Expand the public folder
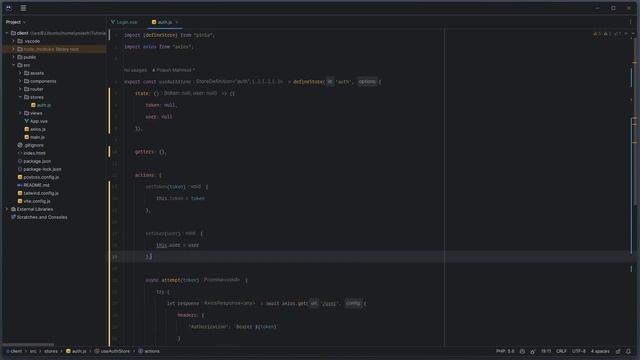Image resolution: width=640 pixels, height=360 pixels. tap(13, 57)
